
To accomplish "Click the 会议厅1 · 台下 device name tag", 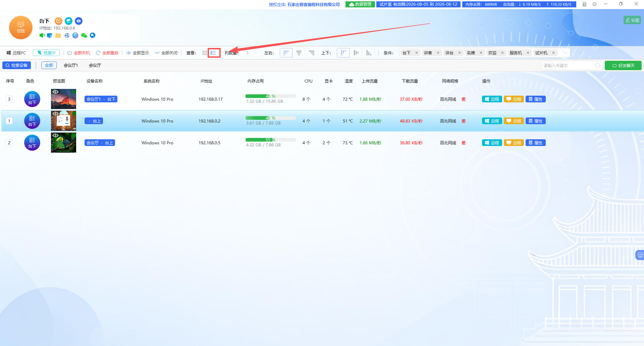I will (101, 99).
